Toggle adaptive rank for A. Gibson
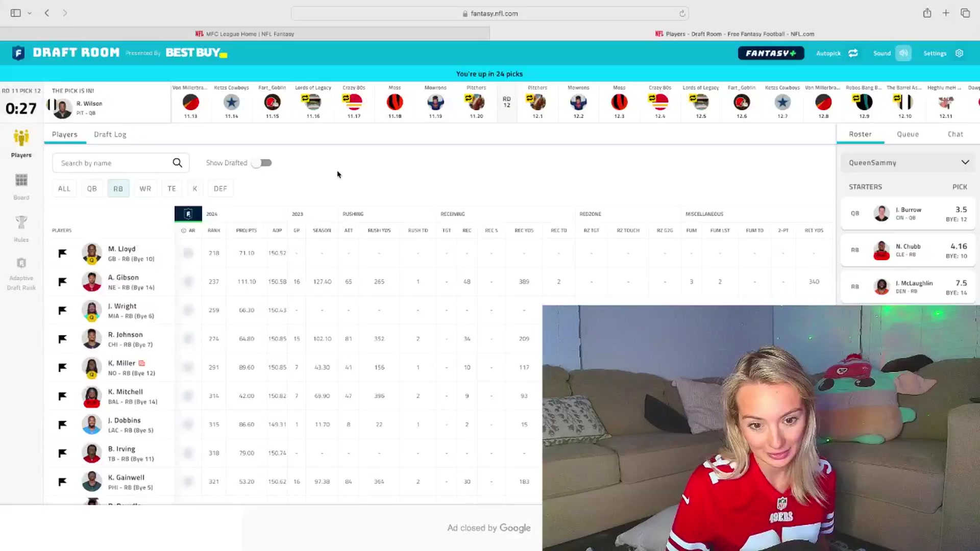The image size is (980, 551). coord(188,282)
